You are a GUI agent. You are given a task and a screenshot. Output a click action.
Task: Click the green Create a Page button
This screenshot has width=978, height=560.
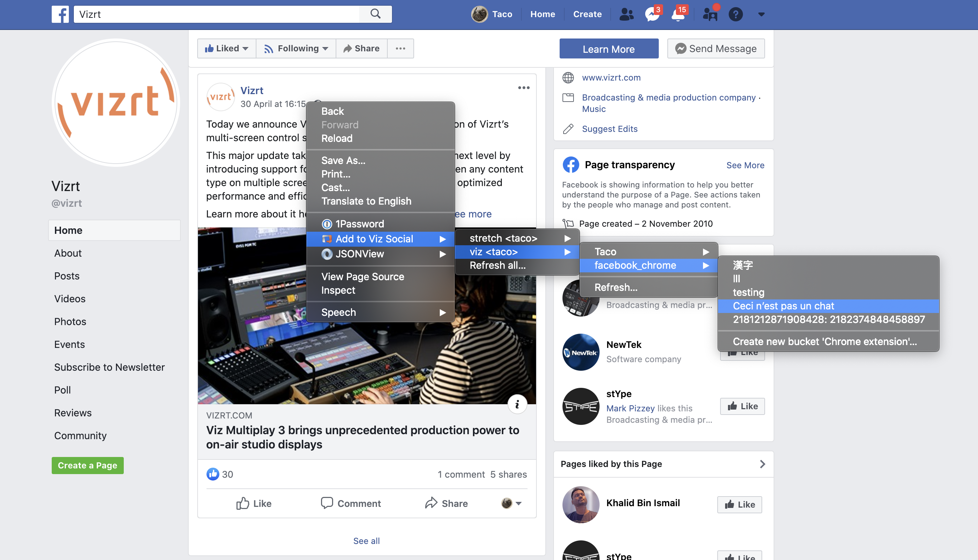pyautogui.click(x=87, y=466)
